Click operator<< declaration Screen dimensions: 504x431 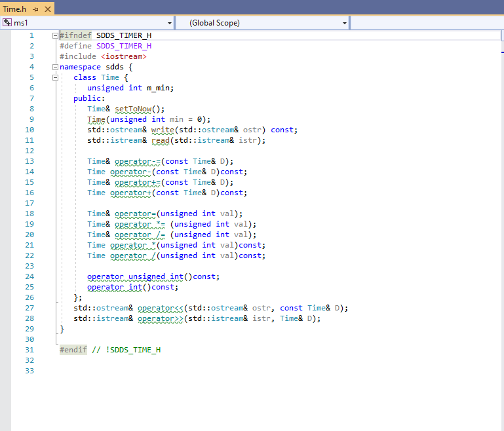(161, 308)
